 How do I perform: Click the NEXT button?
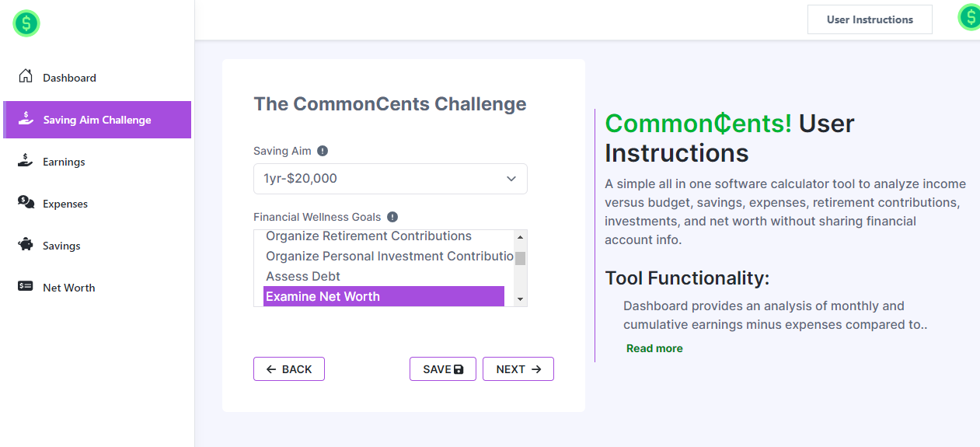pos(518,369)
